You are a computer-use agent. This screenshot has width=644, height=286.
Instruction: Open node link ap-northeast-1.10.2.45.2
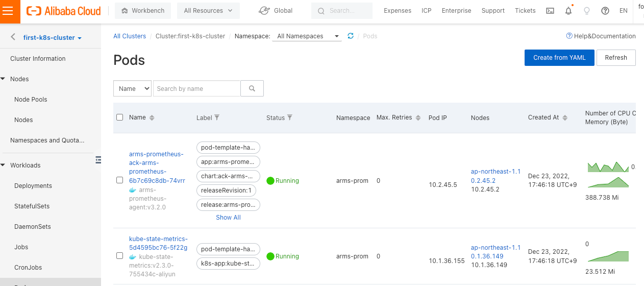pyautogui.click(x=496, y=176)
